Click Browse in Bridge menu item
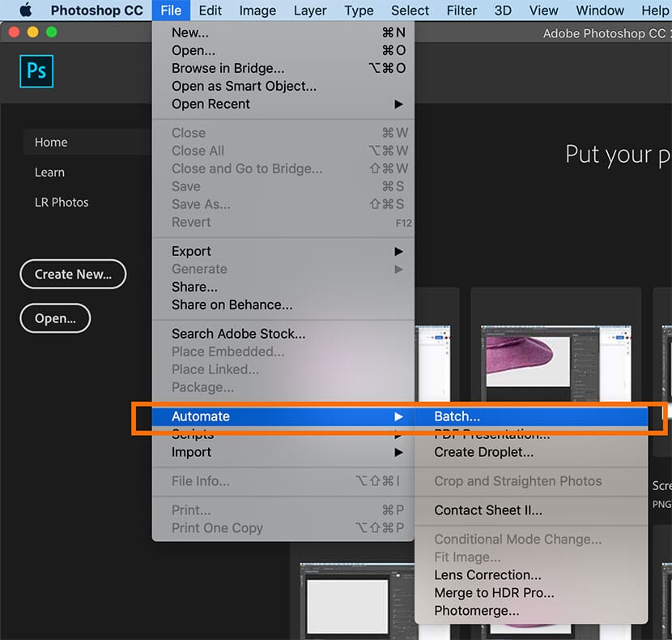 (x=228, y=69)
